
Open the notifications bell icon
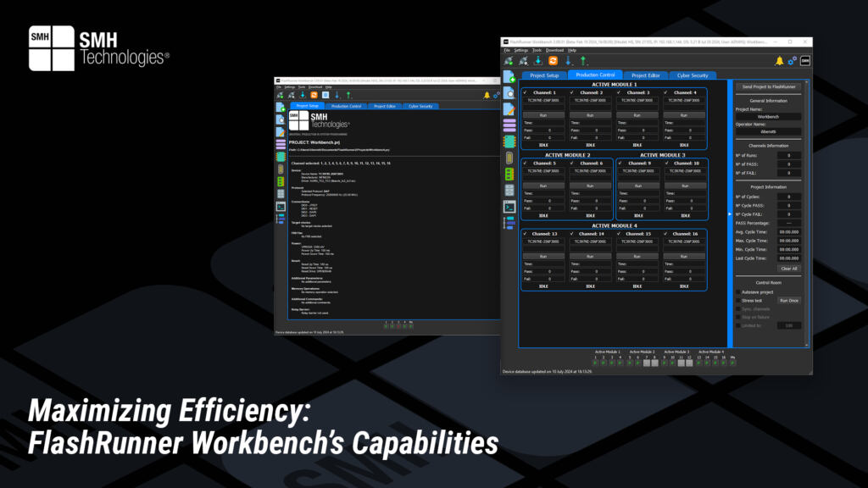[x=778, y=59]
